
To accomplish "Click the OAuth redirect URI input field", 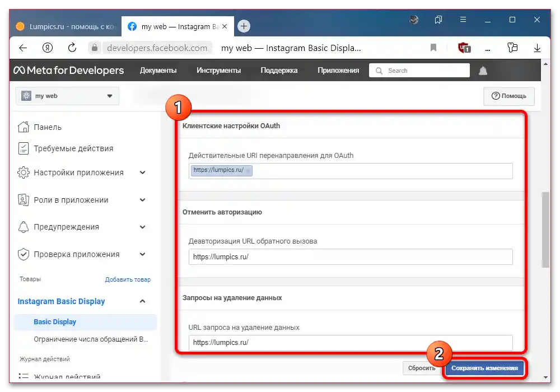I will [x=351, y=171].
